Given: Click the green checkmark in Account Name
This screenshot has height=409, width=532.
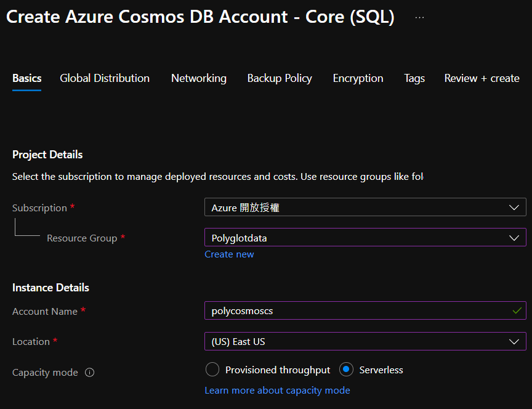Looking at the screenshot, I should (517, 311).
